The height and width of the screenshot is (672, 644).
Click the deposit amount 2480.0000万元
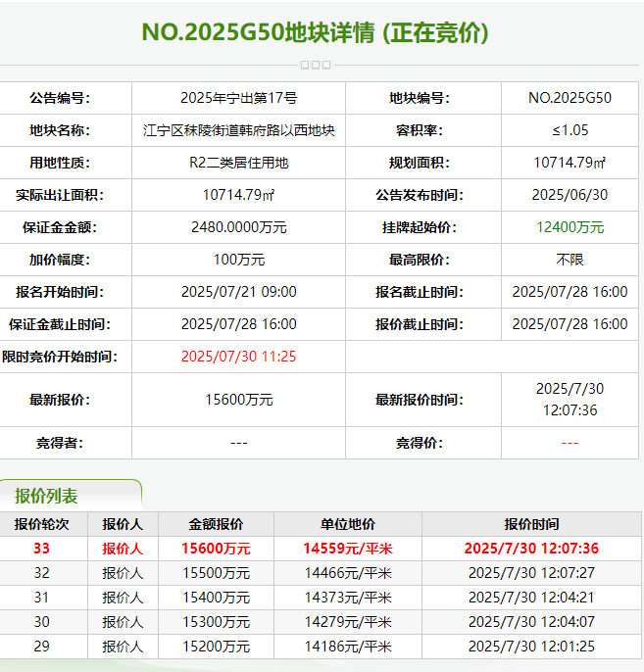pyautogui.click(x=238, y=227)
